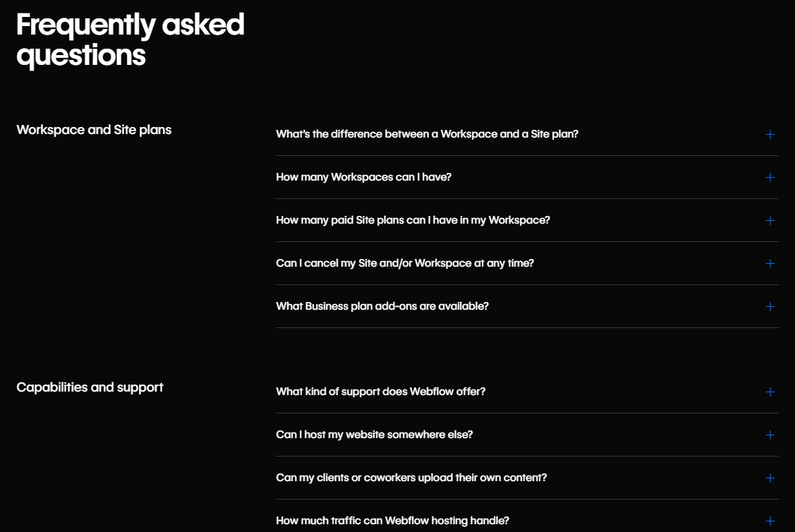Image resolution: width=795 pixels, height=532 pixels.
Task: Click plus icon for Business plan add-ons question
Action: 770,306
